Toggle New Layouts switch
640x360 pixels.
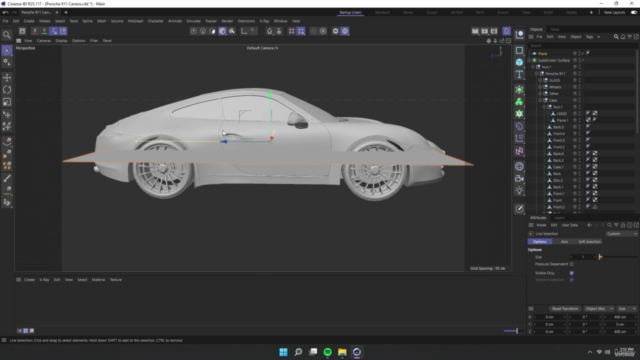(x=634, y=12)
